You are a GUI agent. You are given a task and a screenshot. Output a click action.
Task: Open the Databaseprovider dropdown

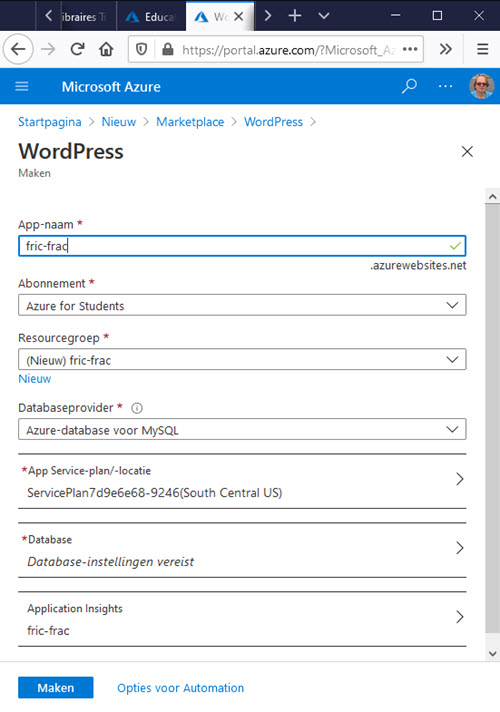pyautogui.click(x=242, y=429)
